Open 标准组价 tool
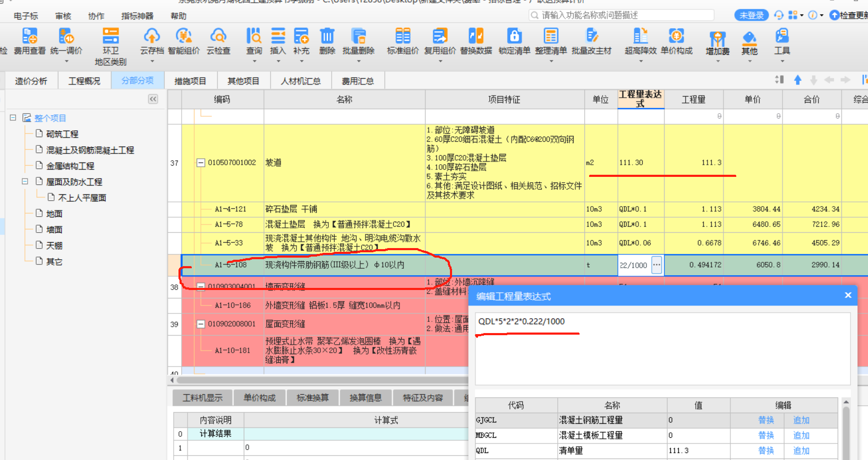This screenshot has width=868, height=460. [x=403, y=41]
